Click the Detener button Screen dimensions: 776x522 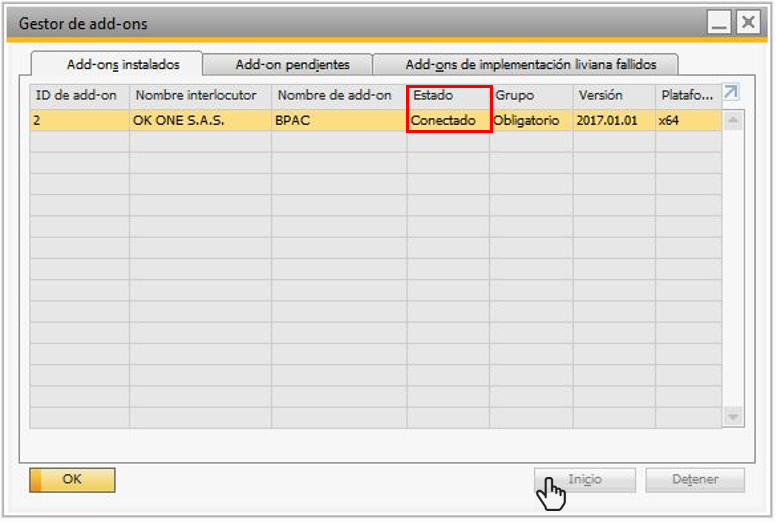[695, 480]
